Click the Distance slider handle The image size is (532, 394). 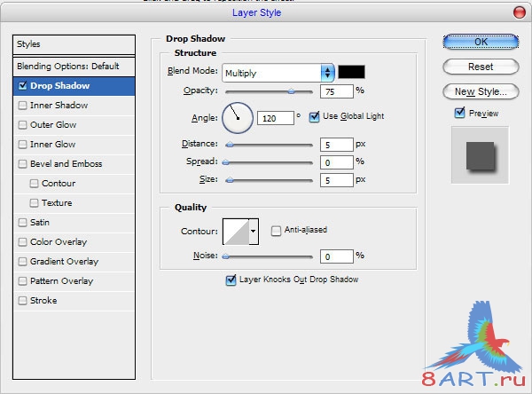coord(230,145)
